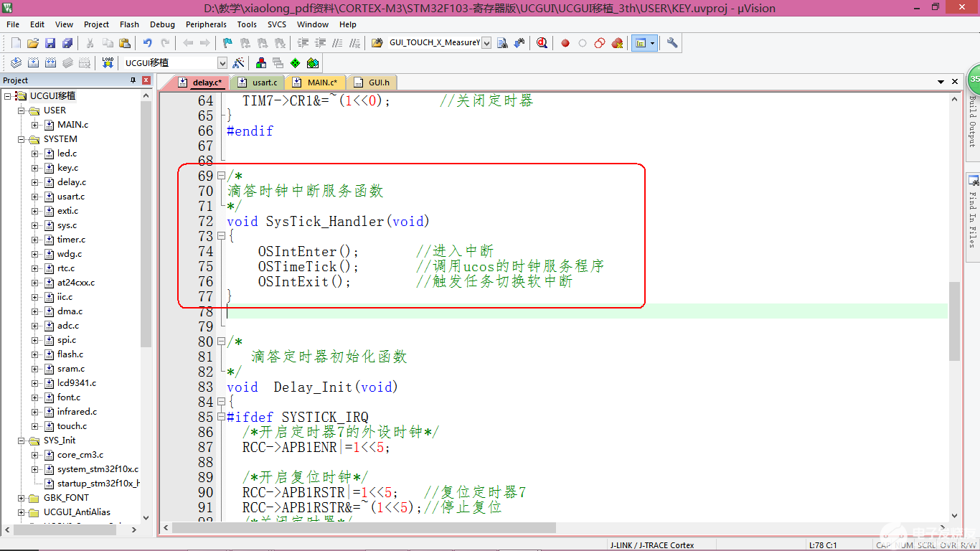This screenshot has height=551, width=980.
Task: Open the Debug menu
Action: [163, 24]
